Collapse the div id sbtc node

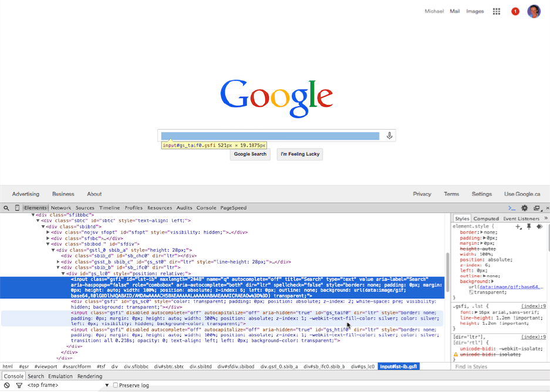pyautogui.click(x=38, y=221)
